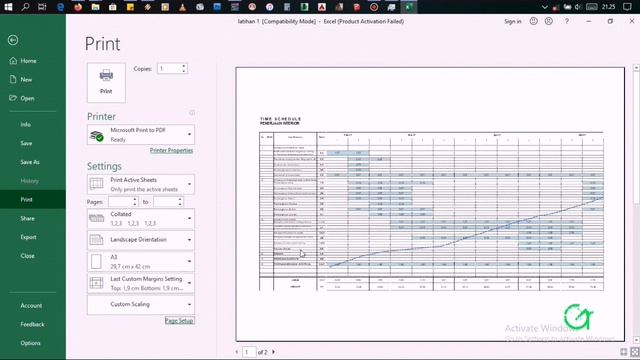Click Sign in at the top

(513, 22)
